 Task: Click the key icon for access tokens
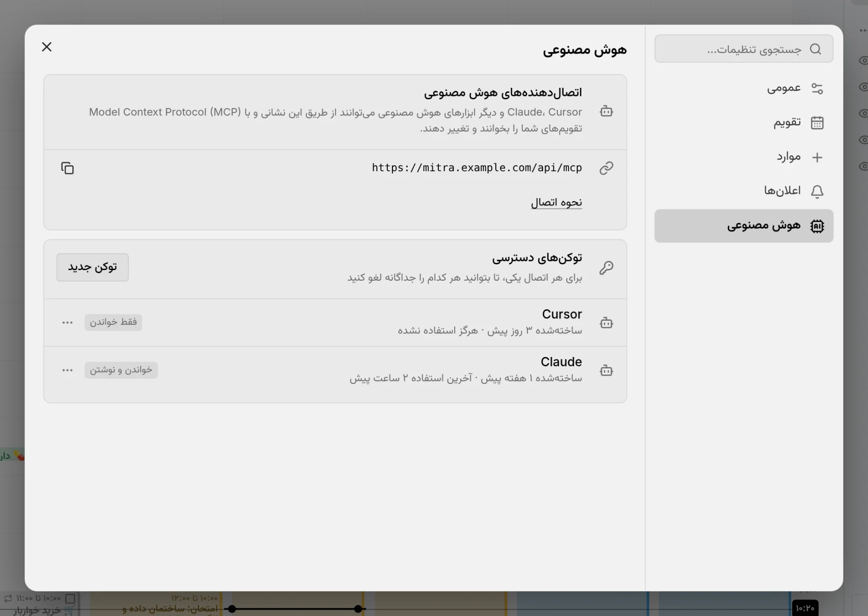(x=606, y=268)
